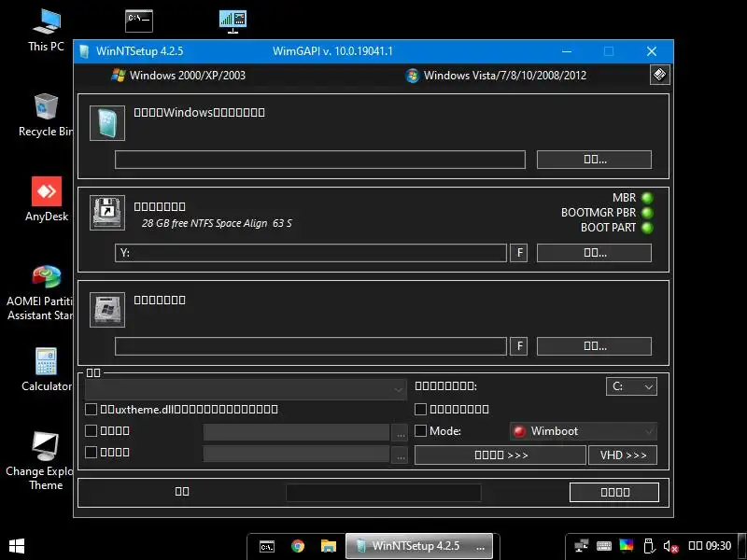Click the WinNTSetup title bar app icon
This screenshot has width=747, height=560.
pos(84,51)
